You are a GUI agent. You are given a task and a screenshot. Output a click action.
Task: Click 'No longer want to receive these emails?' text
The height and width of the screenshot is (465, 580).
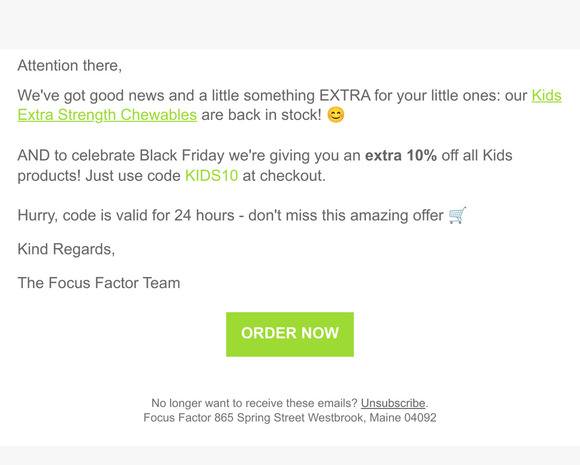point(254,403)
